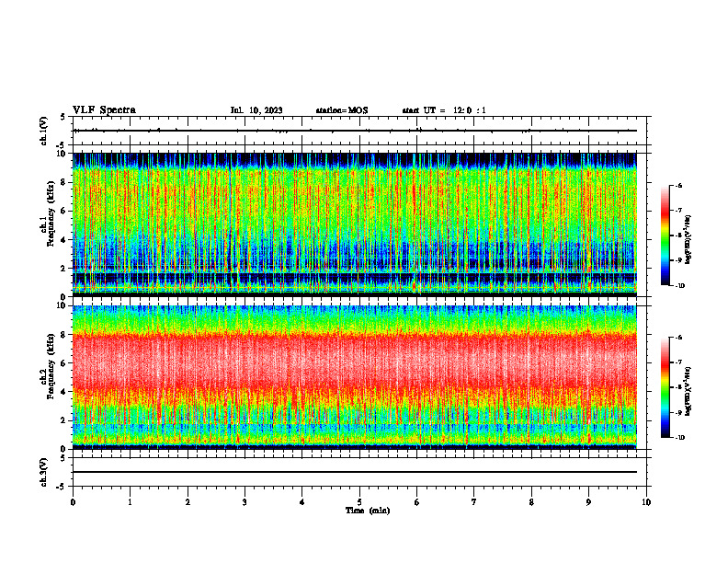
Task: Click the "-10" label on ch.1 color scale
Action: pos(680,286)
